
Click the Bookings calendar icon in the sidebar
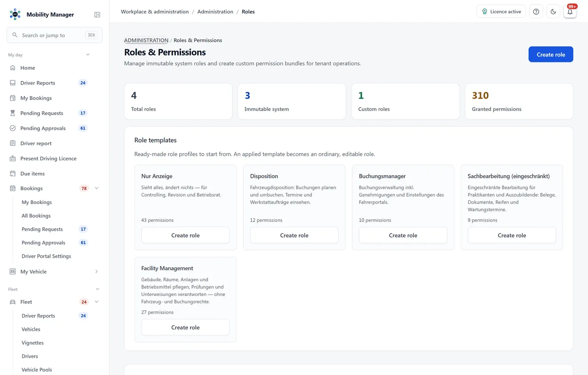[13, 188]
